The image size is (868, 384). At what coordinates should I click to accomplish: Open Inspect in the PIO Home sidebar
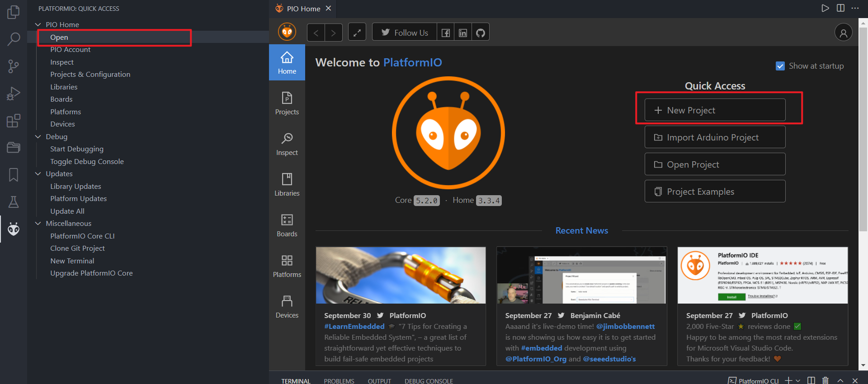point(287,144)
